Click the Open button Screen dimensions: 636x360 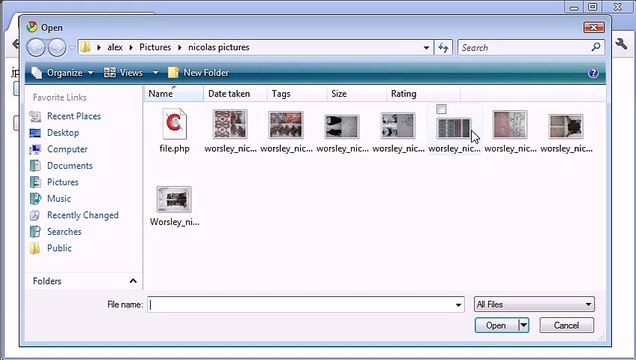click(496, 326)
